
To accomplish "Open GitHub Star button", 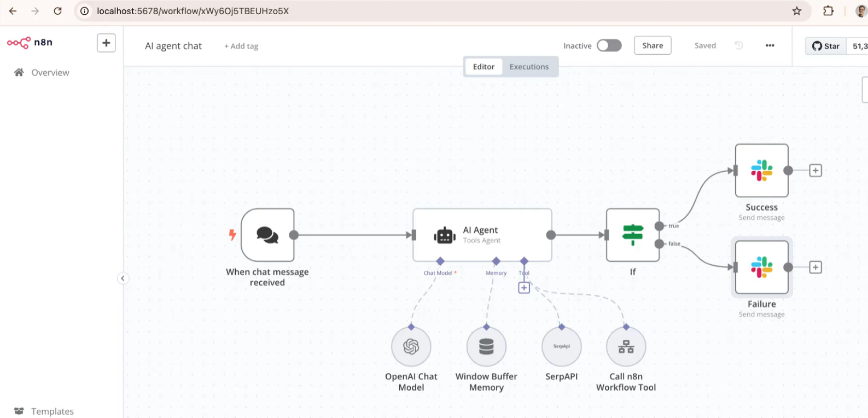I will (x=826, y=46).
